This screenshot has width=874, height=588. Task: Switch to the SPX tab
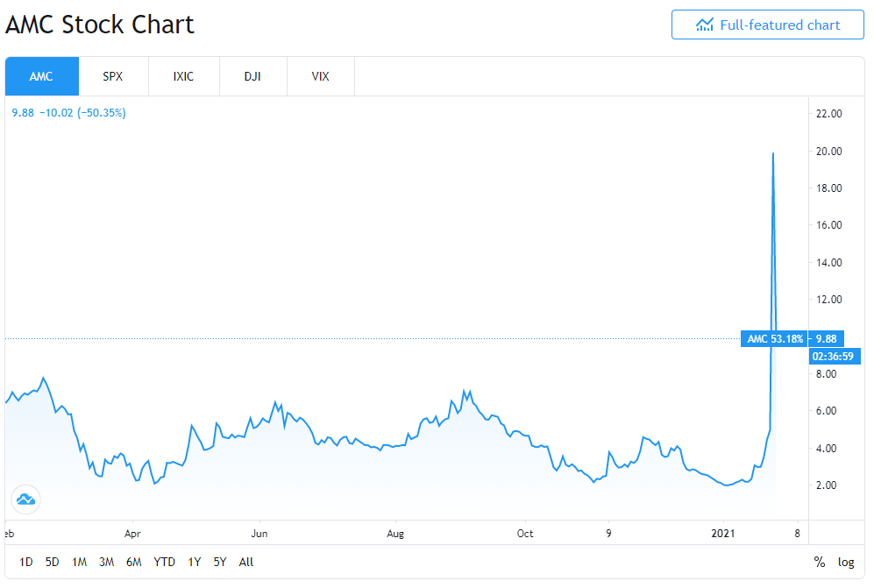113,76
